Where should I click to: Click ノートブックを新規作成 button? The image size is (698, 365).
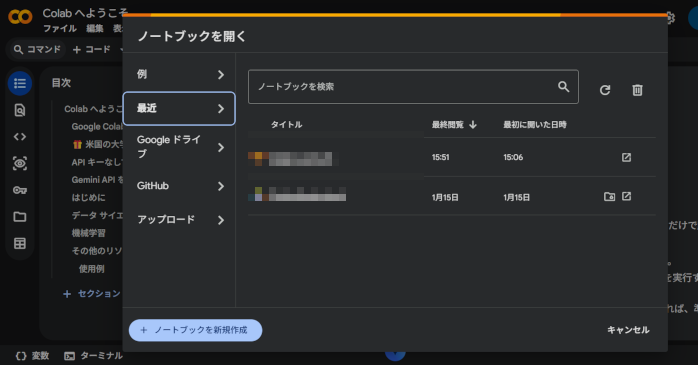195,330
